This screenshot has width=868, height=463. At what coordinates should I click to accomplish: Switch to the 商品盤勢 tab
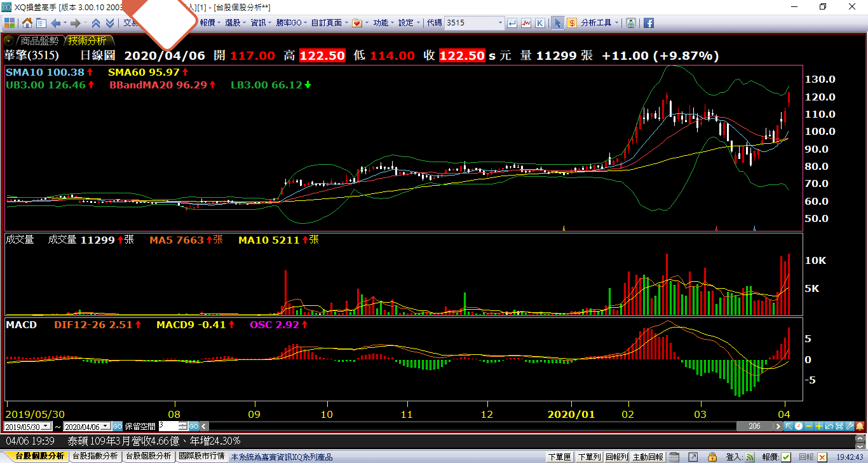39,41
